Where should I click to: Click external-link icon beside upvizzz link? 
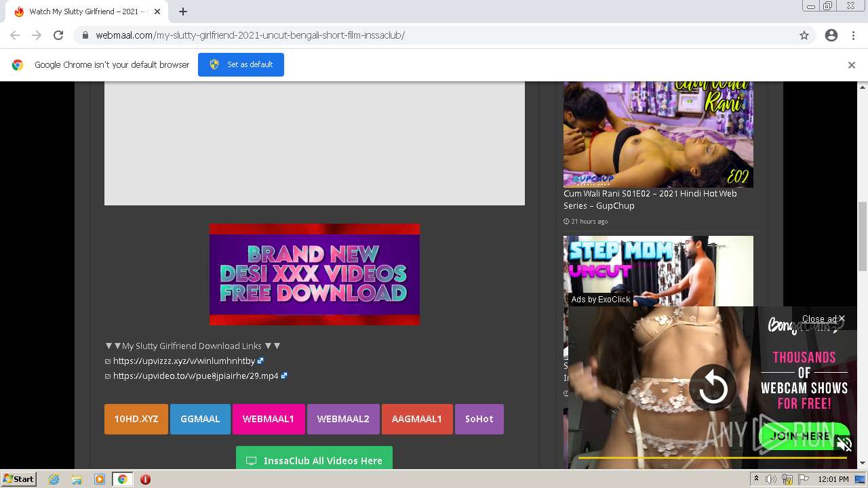click(x=260, y=361)
